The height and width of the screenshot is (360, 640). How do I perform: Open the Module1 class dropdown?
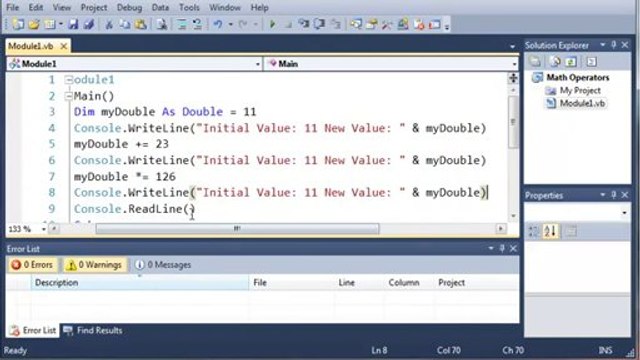click(x=258, y=64)
